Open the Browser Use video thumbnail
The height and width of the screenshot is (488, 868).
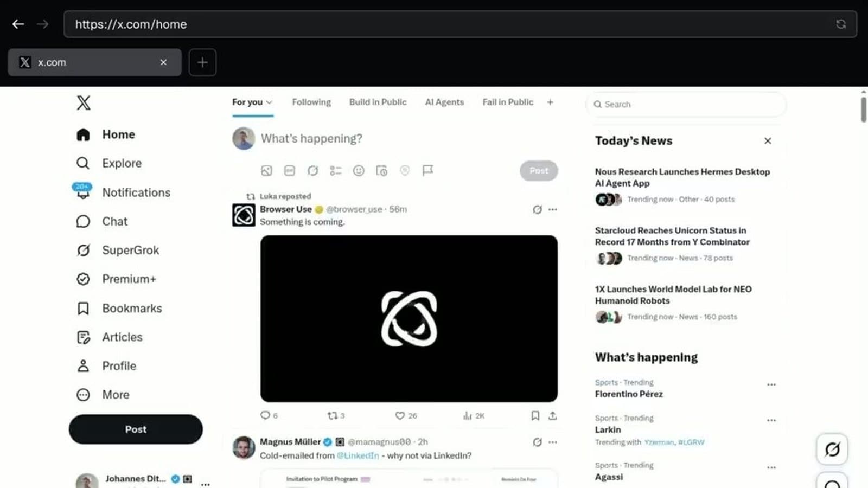coord(409,318)
